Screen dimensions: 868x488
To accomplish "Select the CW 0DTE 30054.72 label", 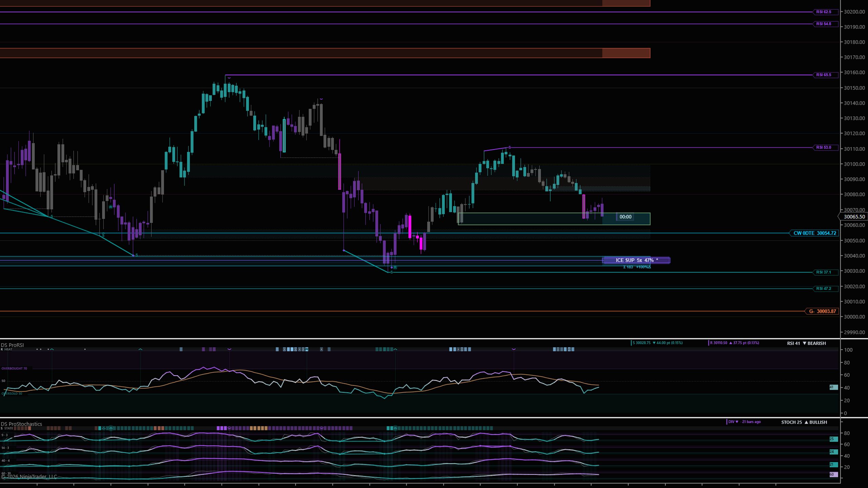I will point(814,233).
